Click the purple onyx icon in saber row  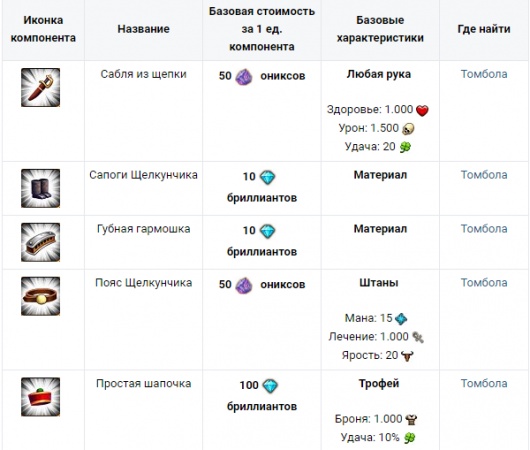[x=244, y=76]
